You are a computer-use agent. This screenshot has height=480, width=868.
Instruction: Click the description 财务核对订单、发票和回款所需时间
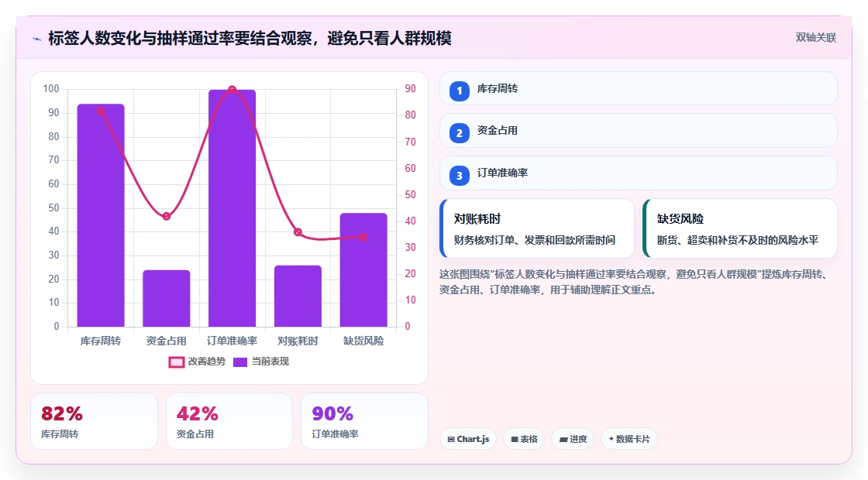point(534,240)
